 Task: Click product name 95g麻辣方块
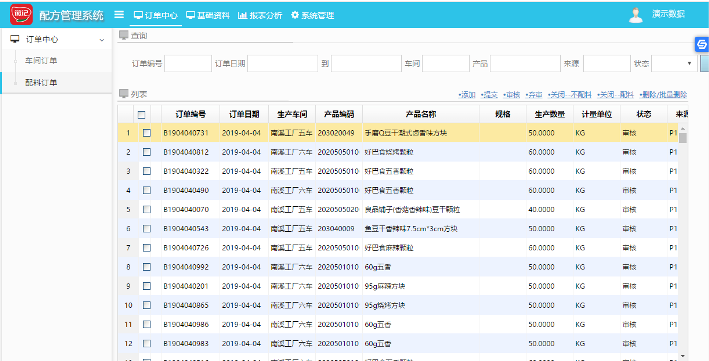[x=385, y=286]
